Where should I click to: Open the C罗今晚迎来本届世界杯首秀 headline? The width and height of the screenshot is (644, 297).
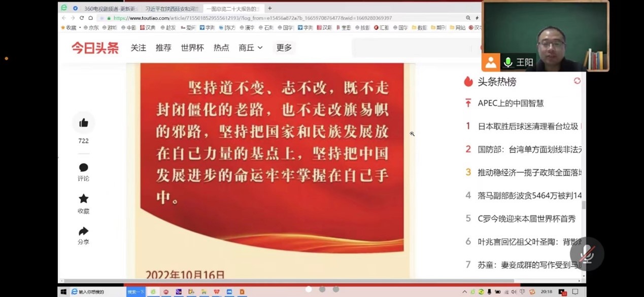coord(526,219)
